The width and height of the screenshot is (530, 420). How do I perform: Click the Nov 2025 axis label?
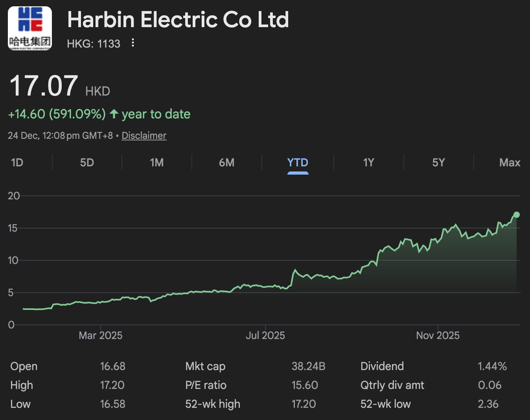pyautogui.click(x=438, y=335)
